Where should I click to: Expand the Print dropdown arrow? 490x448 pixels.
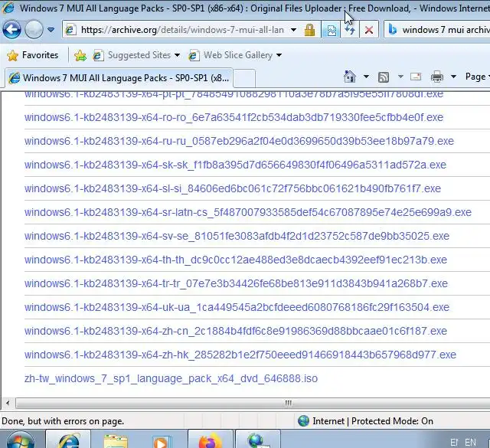pos(453,77)
